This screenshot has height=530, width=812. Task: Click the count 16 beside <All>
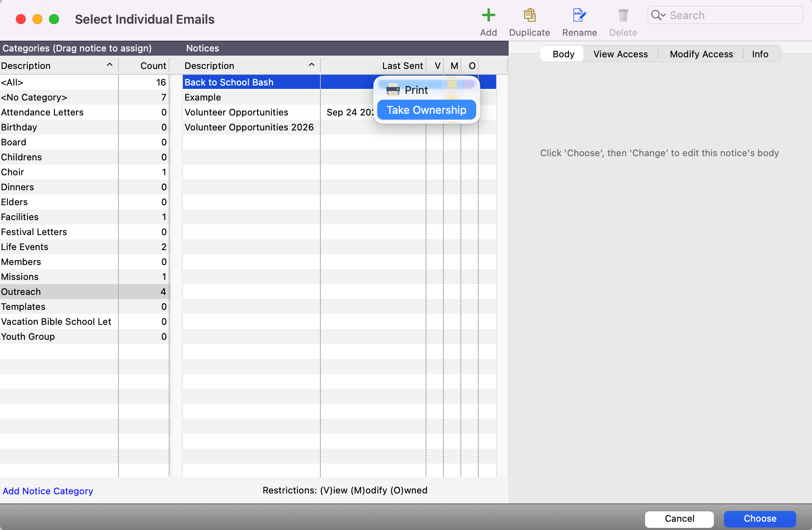[161, 82]
